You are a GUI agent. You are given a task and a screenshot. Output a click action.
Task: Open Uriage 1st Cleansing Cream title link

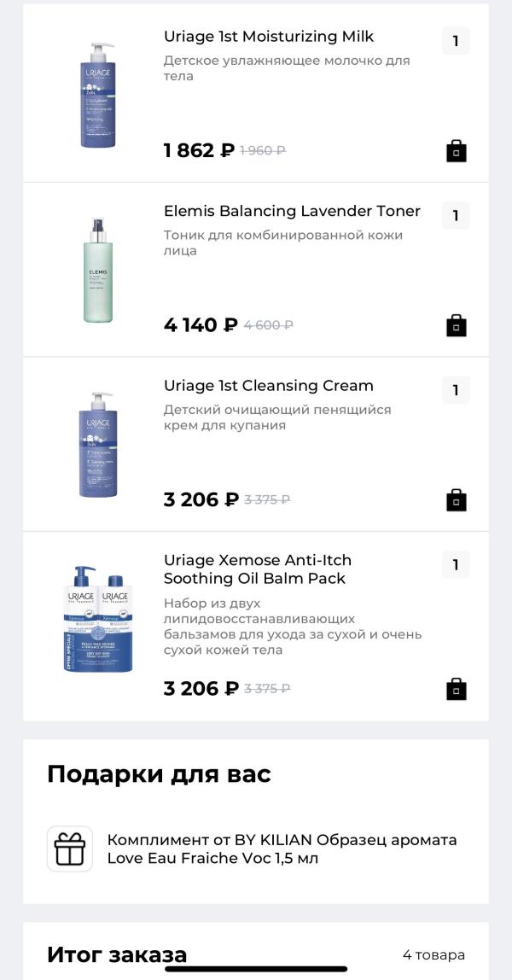pyautogui.click(x=269, y=386)
